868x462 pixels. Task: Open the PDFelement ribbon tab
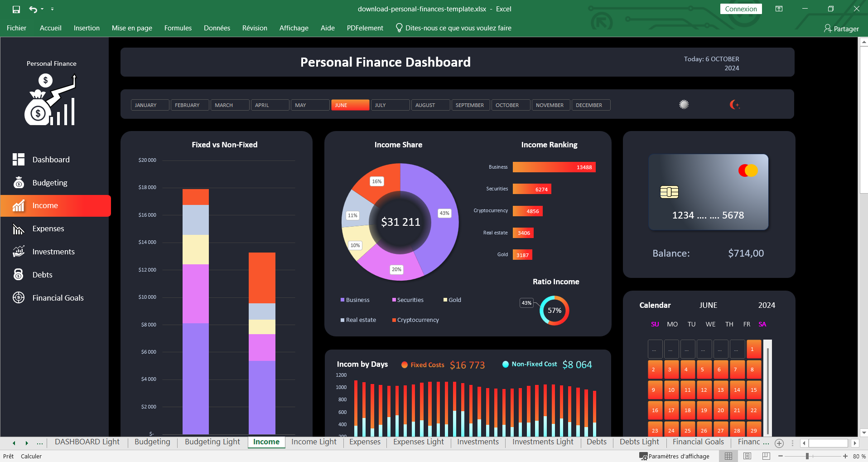pos(365,28)
